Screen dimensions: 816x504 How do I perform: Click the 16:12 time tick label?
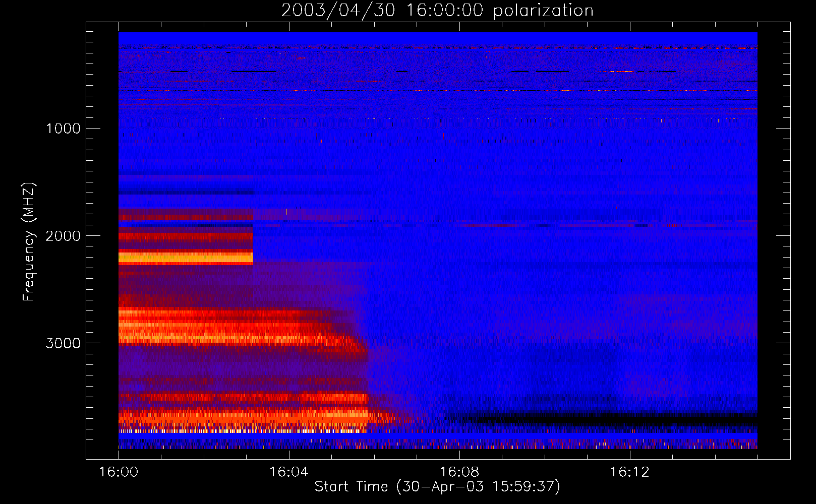630,472
